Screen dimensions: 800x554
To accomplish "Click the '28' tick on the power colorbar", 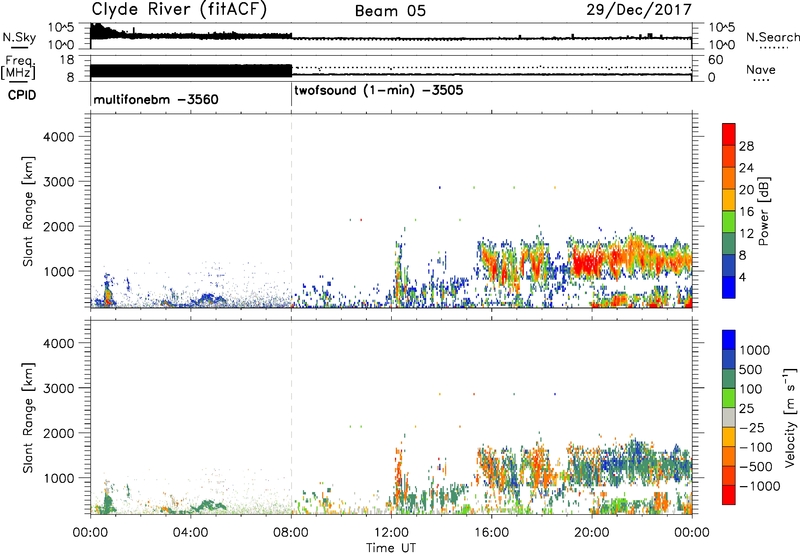I will (746, 146).
